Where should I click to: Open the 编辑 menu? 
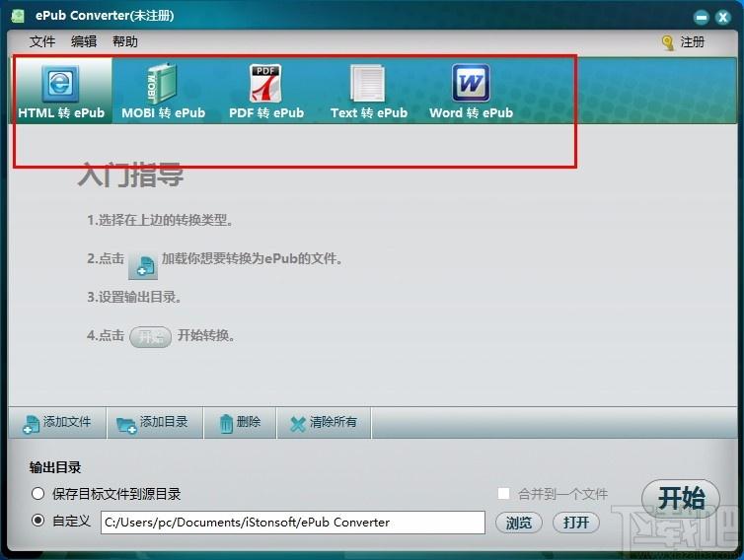coord(84,41)
